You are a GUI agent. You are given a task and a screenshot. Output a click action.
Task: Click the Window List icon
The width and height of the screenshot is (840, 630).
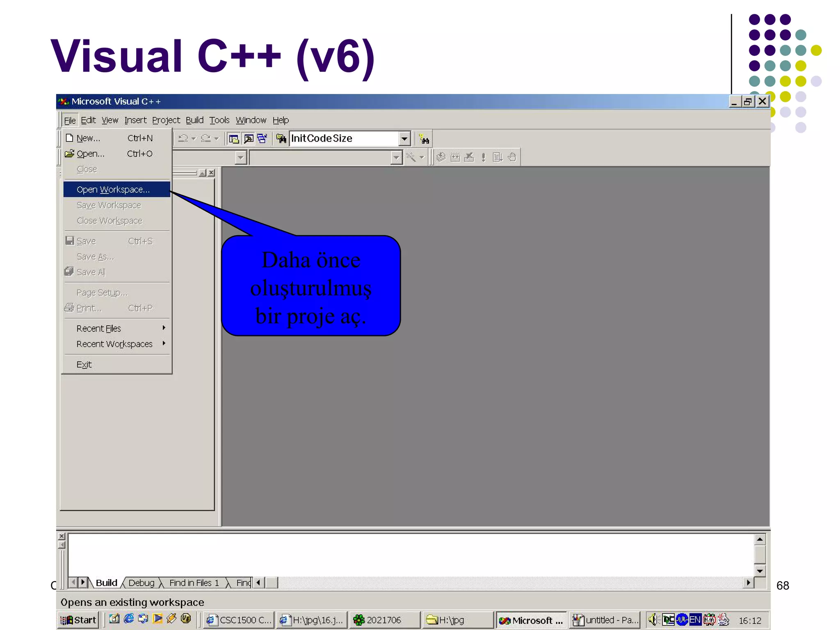pyautogui.click(x=262, y=139)
